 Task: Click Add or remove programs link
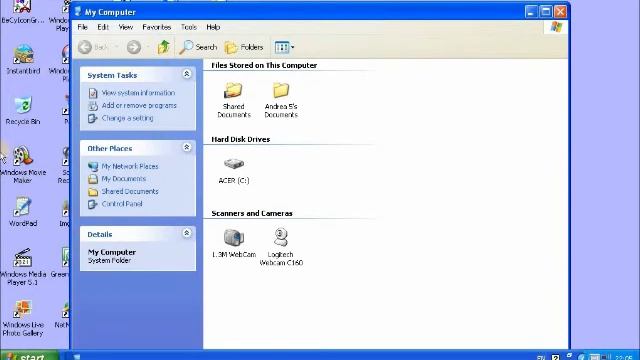coord(139,105)
